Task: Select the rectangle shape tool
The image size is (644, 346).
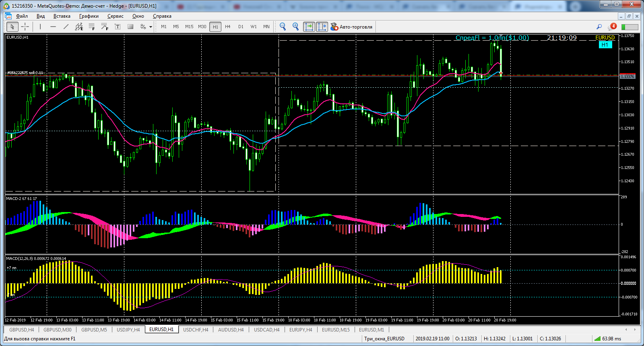Action: pos(130,27)
